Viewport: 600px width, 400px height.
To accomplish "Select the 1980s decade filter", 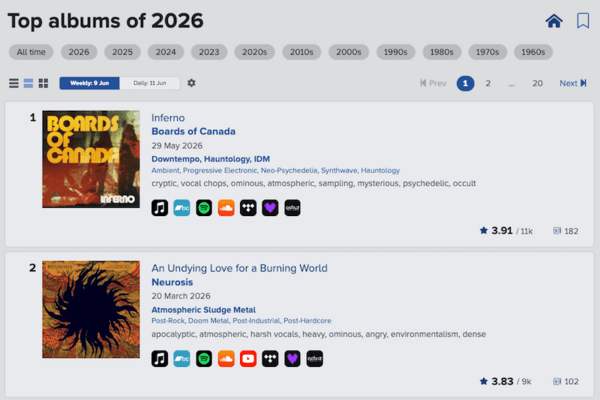I will pos(442,52).
